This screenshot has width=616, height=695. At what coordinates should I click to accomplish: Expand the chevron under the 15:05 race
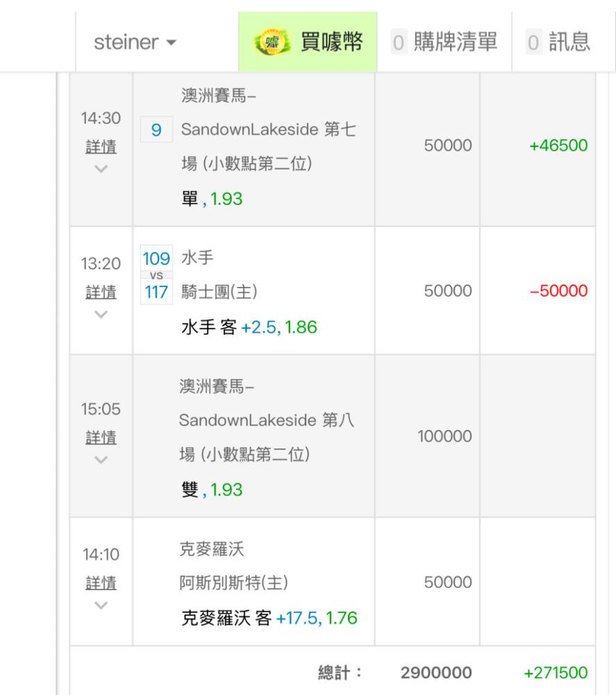click(x=101, y=459)
